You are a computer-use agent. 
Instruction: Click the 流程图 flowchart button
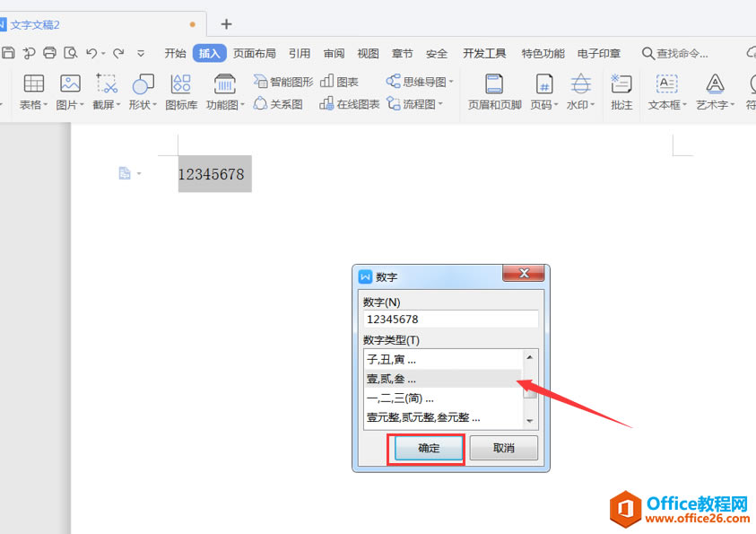pos(412,104)
